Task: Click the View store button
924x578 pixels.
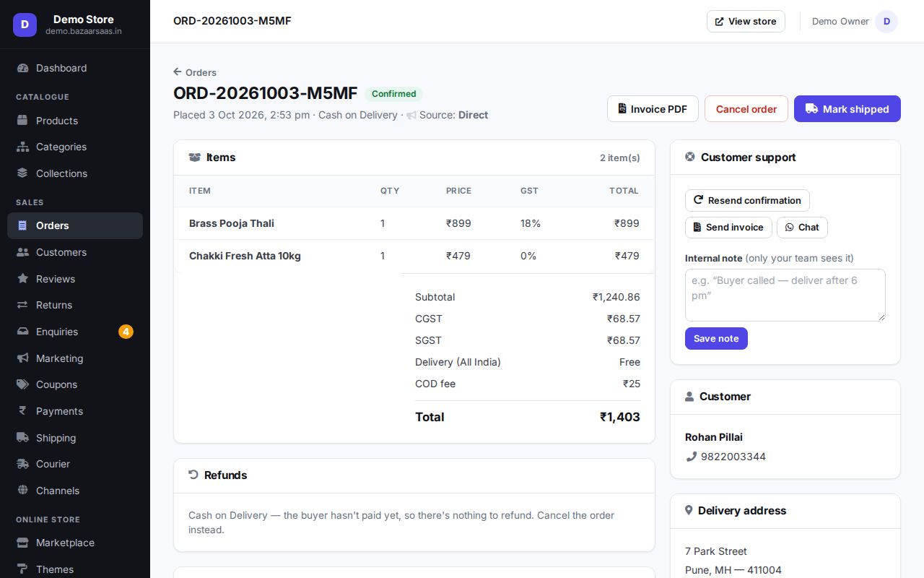Action: (x=746, y=21)
